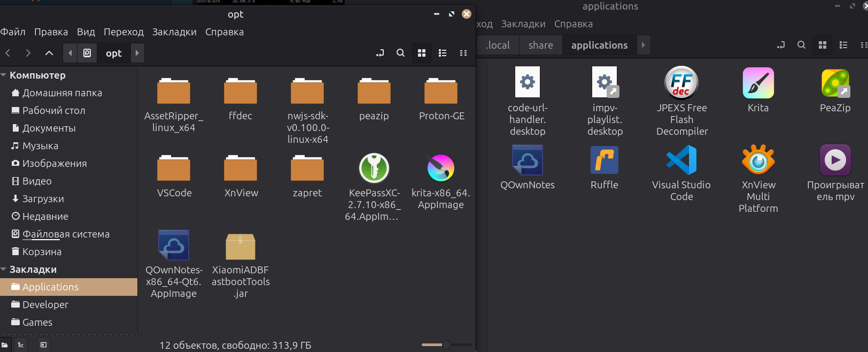Image resolution: width=868 pixels, height=352 pixels.
Task: Click the opt path bar button
Action: [113, 53]
